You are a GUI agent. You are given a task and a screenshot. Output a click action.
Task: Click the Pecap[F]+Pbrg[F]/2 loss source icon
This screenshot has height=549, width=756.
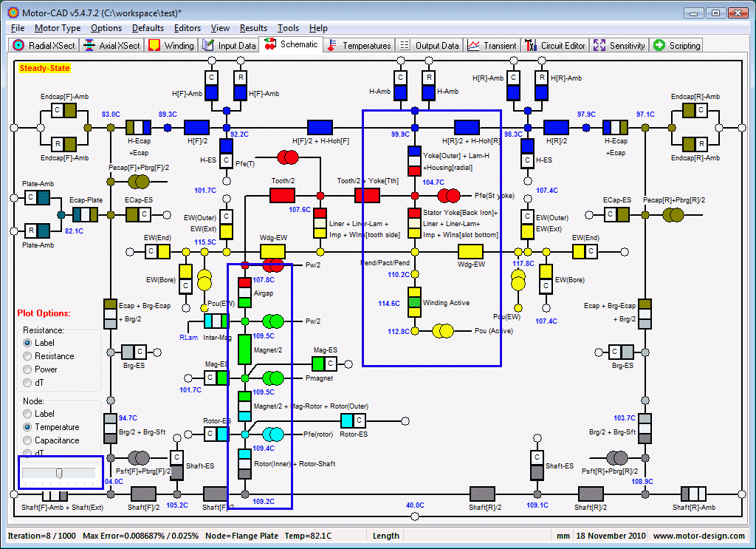[138, 182]
